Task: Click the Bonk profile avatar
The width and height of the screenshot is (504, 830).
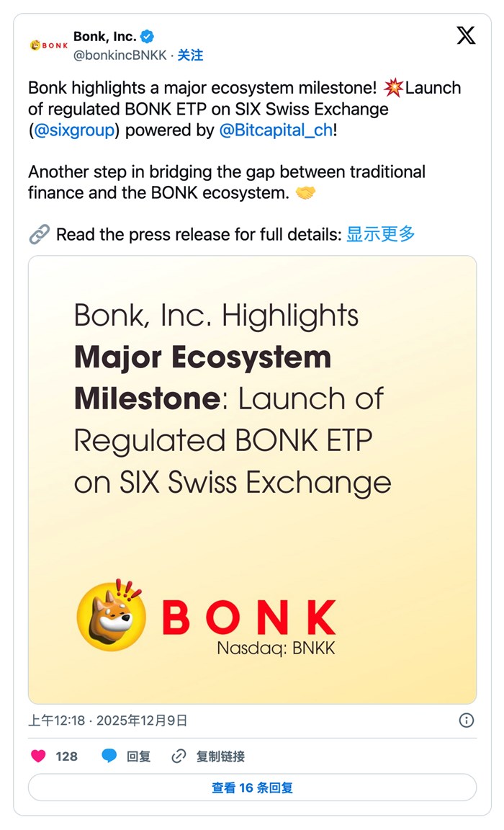Action: [x=49, y=45]
